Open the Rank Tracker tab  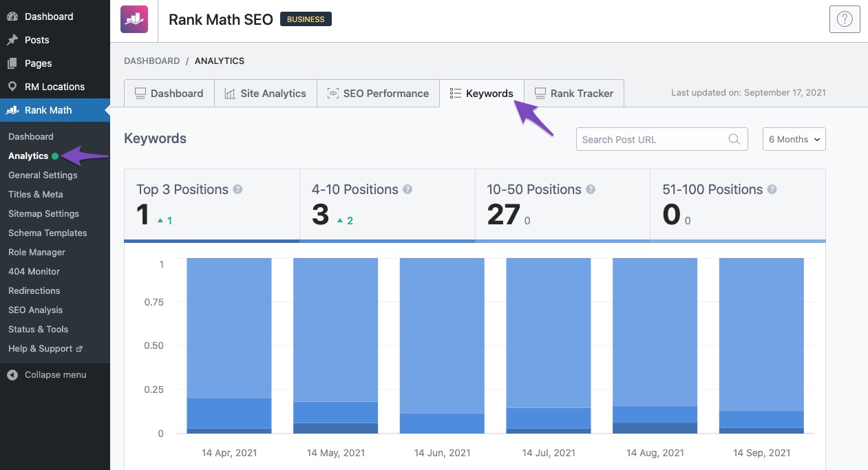[x=574, y=94]
